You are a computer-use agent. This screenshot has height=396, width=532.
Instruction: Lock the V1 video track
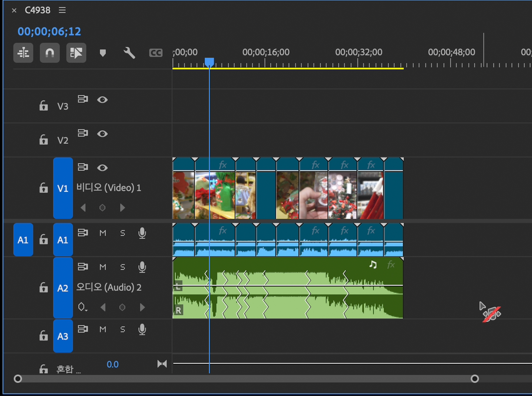click(44, 188)
